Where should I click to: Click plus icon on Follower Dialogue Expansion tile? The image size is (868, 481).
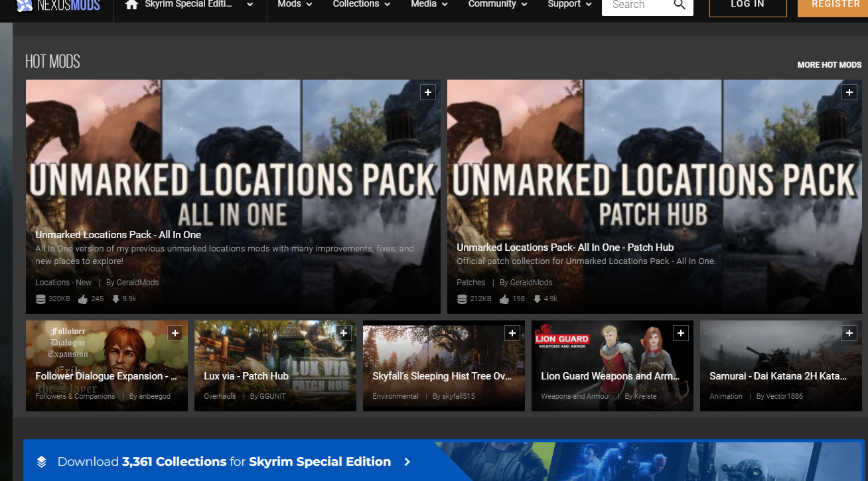click(175, 333)
